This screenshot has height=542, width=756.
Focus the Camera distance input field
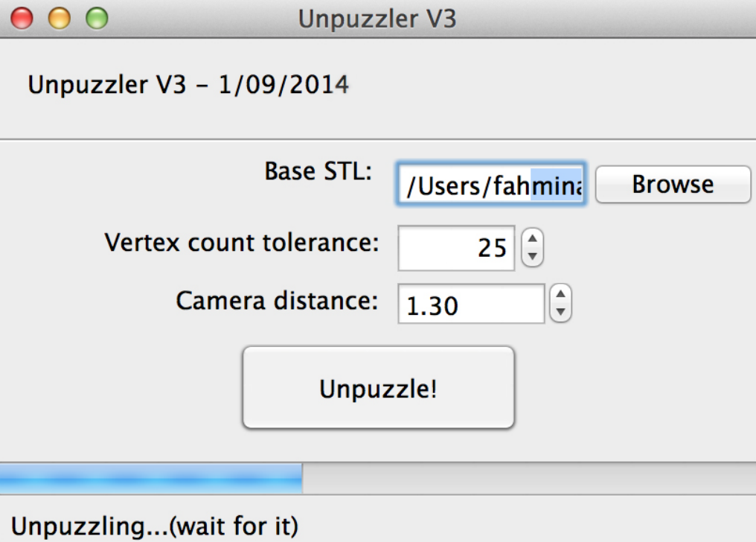[x=471, y=304]
